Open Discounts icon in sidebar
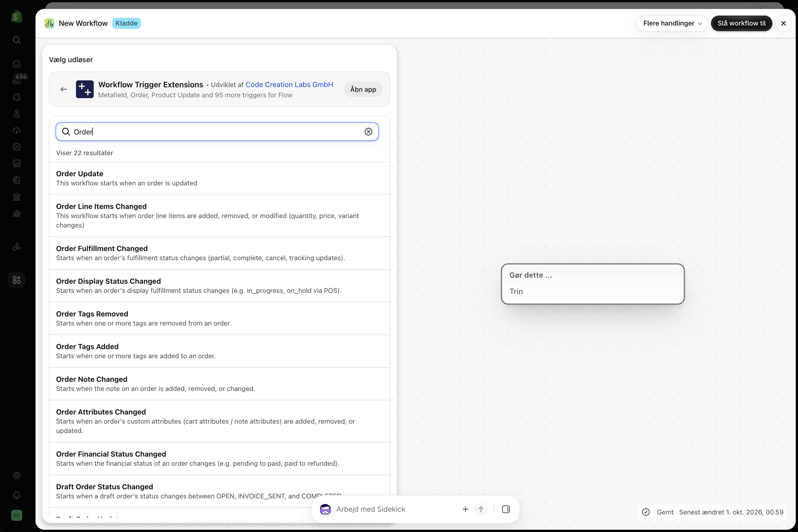The image size is (798, 532). click(17, 147)
